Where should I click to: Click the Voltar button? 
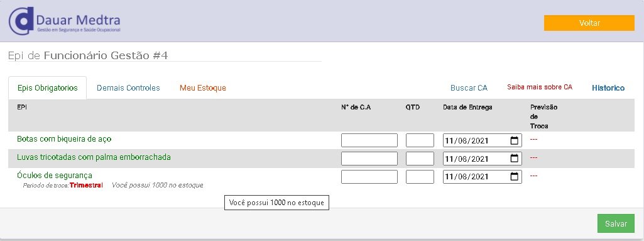(x=589, y=23)
